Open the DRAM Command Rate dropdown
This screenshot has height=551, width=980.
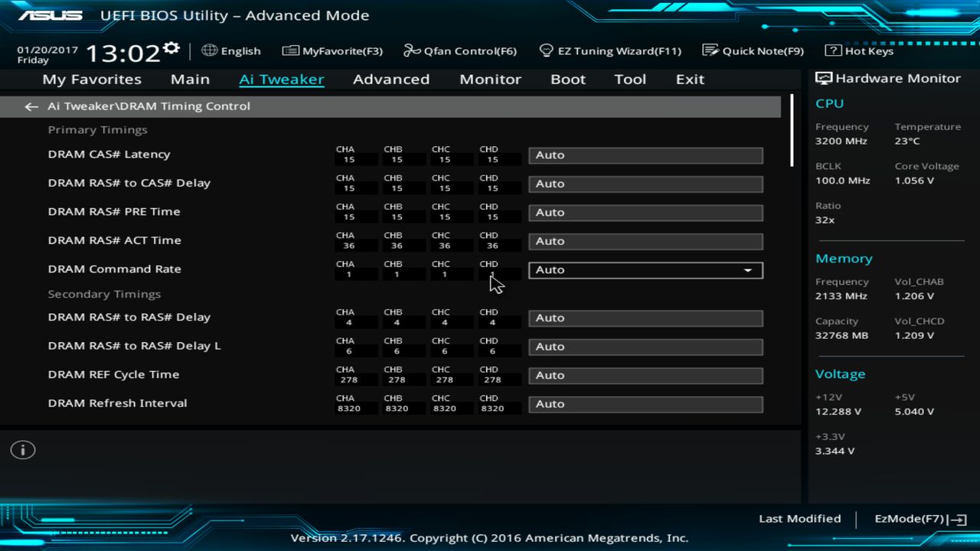click(746, 269)
